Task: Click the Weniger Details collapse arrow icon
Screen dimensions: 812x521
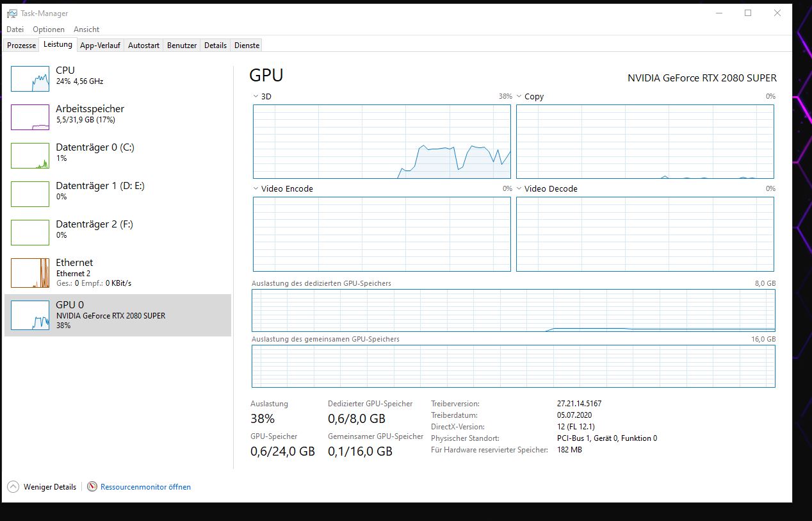Action: pyautogui.click(x=13, y=487)
